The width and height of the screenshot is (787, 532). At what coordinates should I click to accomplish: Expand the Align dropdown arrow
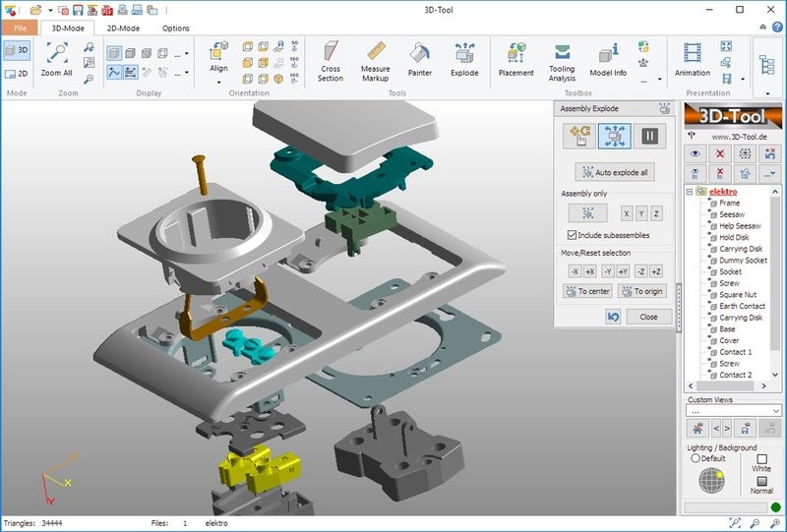[x=218, y=83]
